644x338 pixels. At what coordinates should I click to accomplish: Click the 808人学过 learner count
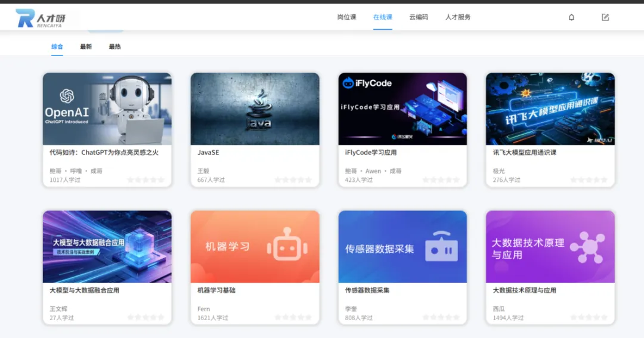(x=358, y=318)
